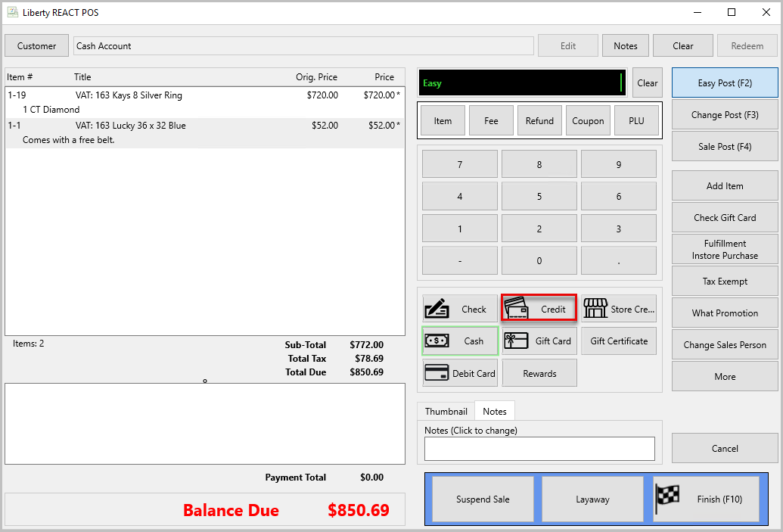783x532 pixels.
Task: Tap keypad decimal point key
Action: pyautogui.click(x=619, y=260)
